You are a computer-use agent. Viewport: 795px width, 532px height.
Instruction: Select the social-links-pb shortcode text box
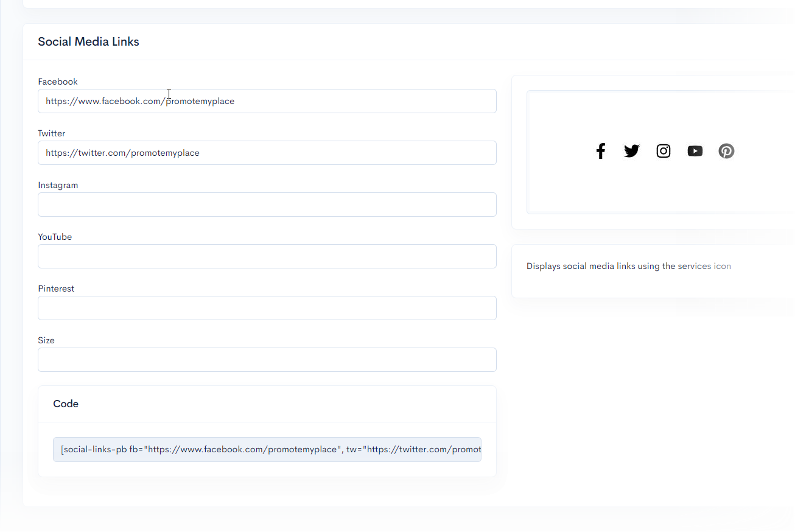(267, 449)
